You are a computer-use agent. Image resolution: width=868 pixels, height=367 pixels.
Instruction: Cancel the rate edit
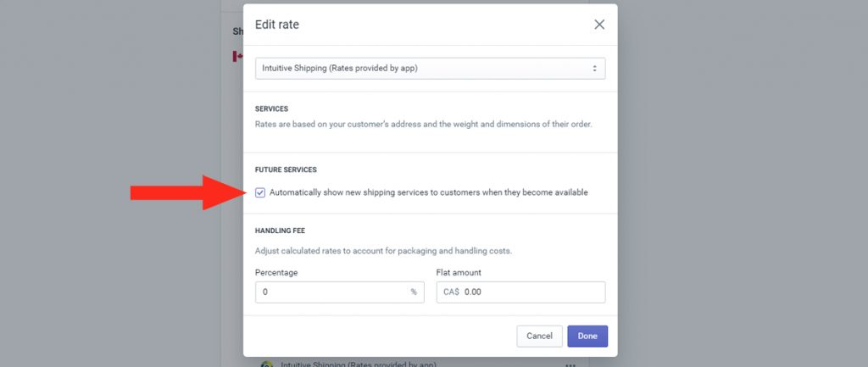(x=539, y=336)
